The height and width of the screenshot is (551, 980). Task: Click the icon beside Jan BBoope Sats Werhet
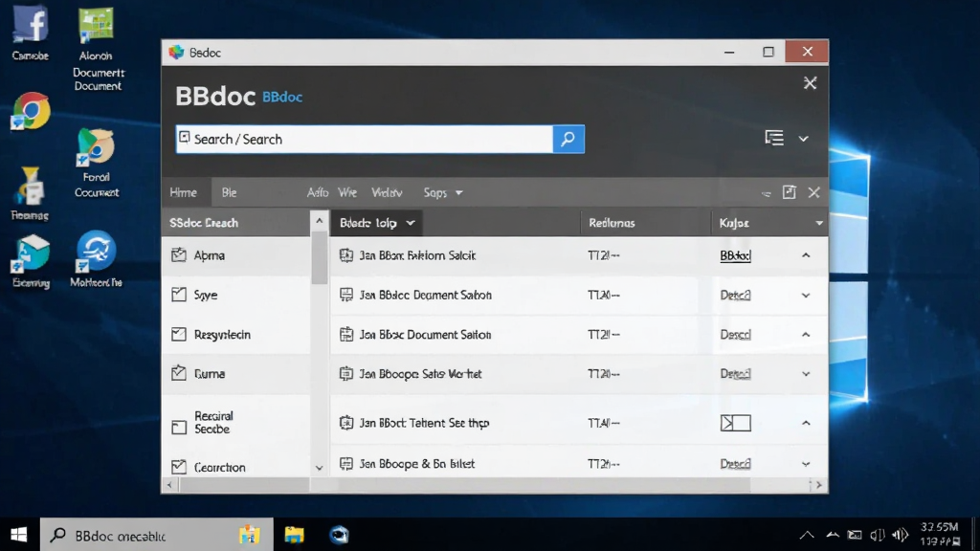point(346,374)
